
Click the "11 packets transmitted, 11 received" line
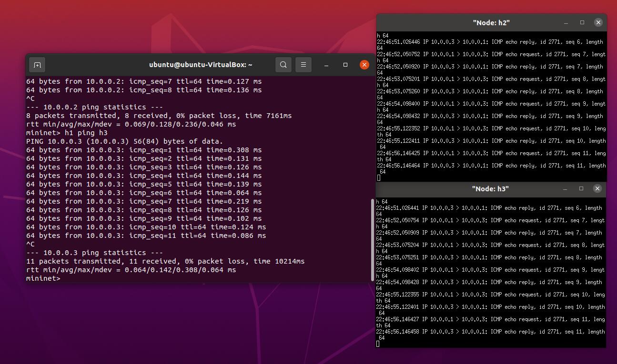pyautogui.click(x=165, y=261)
